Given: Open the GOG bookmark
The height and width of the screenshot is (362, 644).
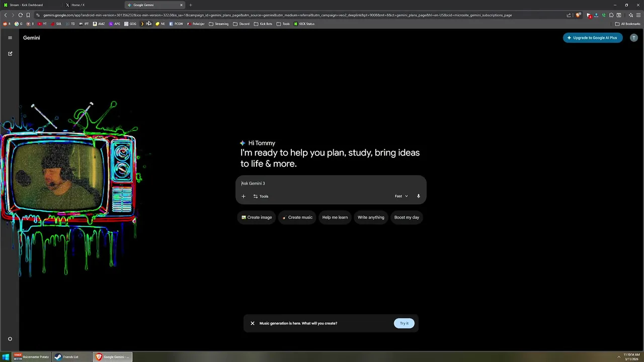Looking at the screenshot, I should click(x=130, y=24).
